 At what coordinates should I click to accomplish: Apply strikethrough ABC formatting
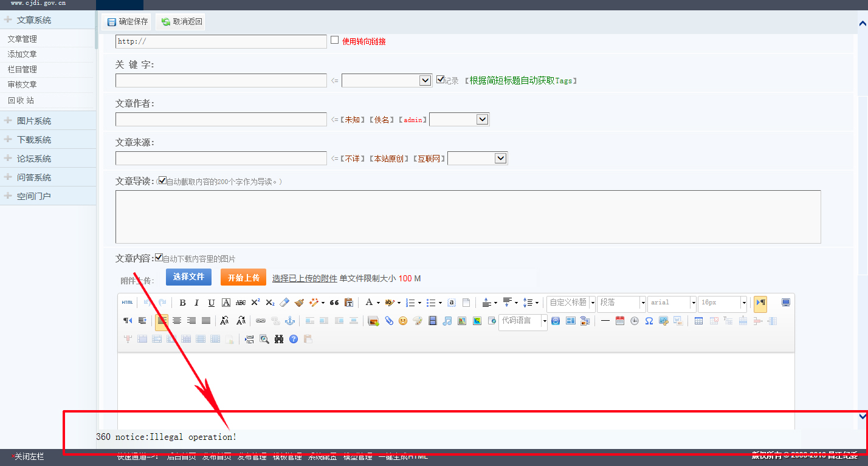coord(241,303)
